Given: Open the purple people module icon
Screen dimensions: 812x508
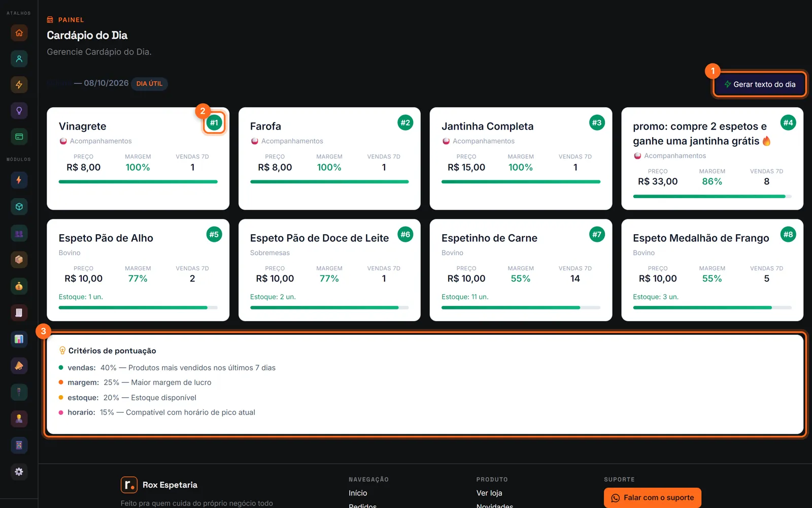Looking at the screenshot, I should click(19, 234).
